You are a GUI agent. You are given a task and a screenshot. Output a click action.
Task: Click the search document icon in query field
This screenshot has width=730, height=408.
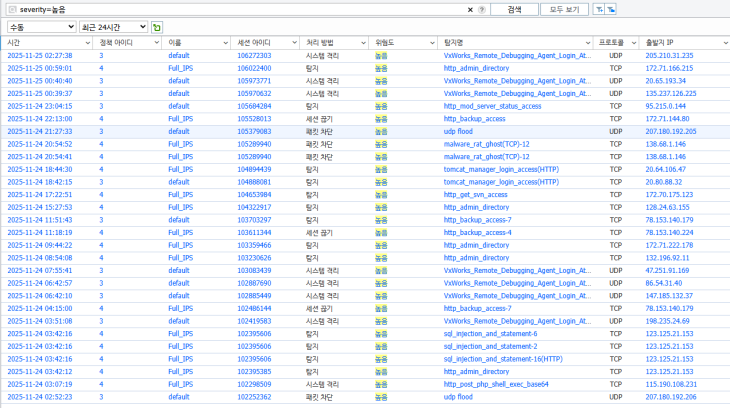click(x=10, y=9)
